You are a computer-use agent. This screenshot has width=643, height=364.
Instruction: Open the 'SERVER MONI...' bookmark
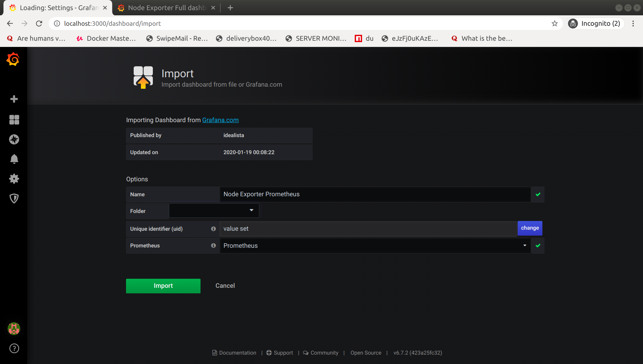point(316,38)
